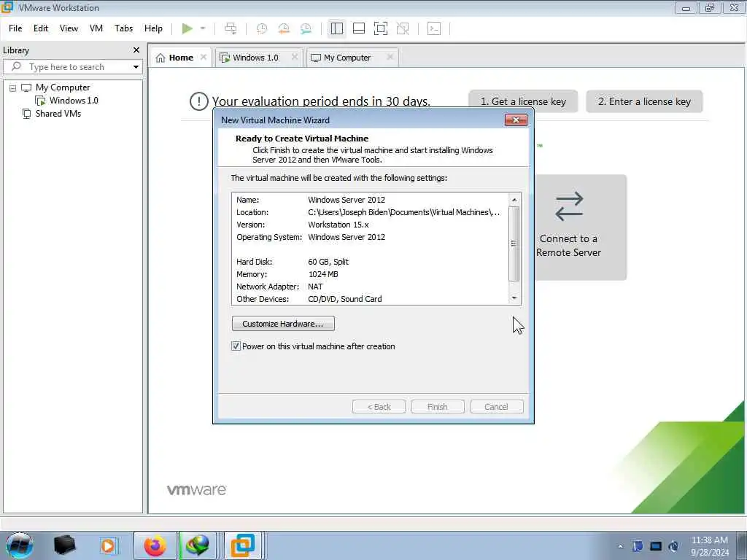Screen dimensions: 747x560
Task: Show hidden tray icons arrow
Action: click(x=620, y=546)
